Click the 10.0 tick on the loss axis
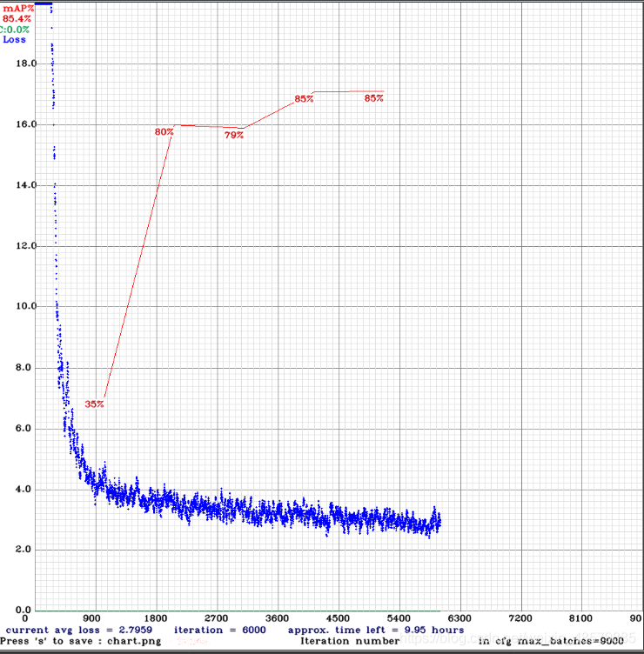Viewport: 644px width, 654px height. [24, 306]
